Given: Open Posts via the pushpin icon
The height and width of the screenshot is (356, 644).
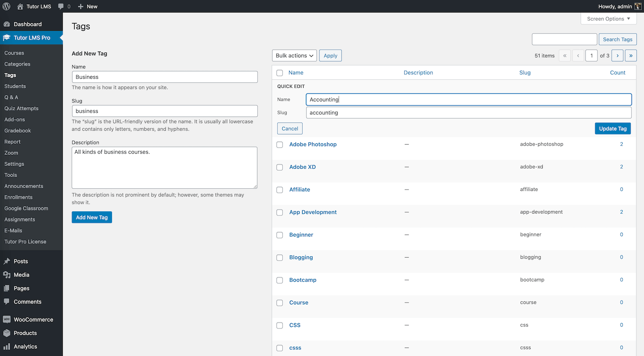Looking at the screenshot, I should [x=7, y=262].
